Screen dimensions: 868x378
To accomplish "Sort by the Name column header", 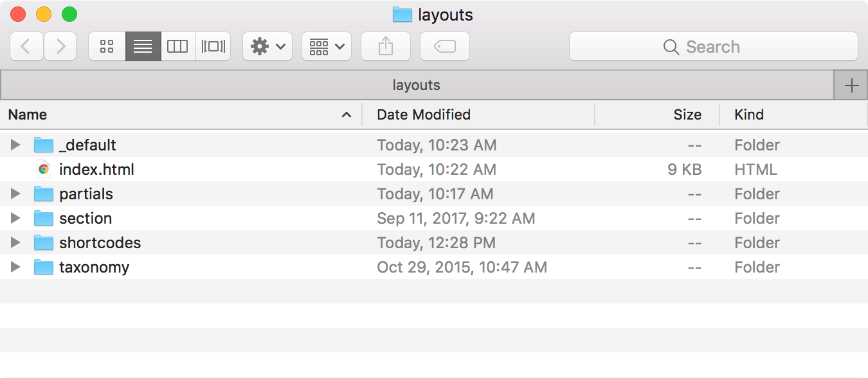I will click(x=28, y=115).
